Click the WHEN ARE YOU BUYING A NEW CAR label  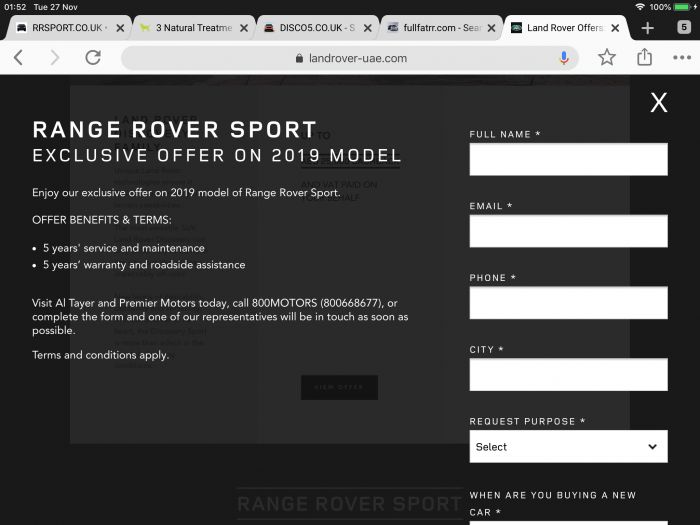(553, 504)
